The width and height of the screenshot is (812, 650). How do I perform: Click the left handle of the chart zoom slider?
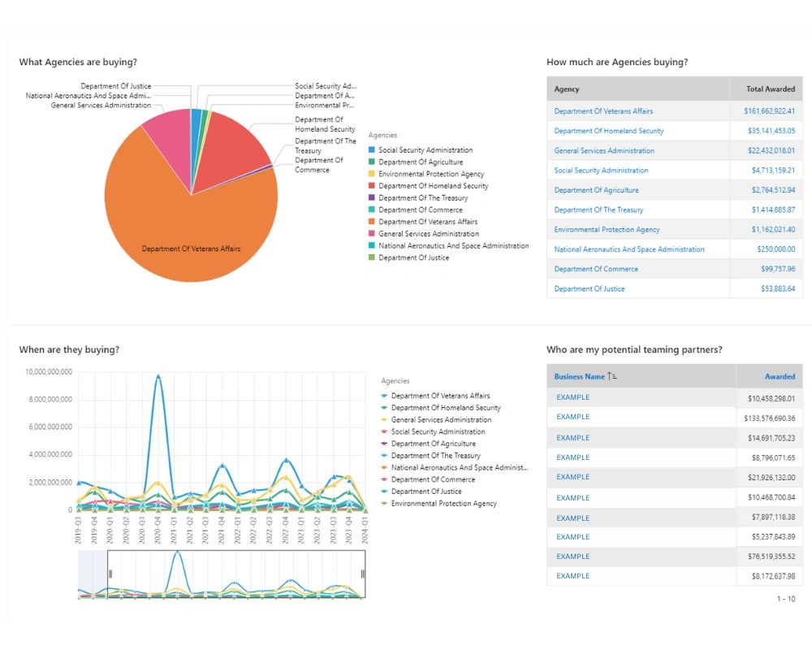pos(109,573)
